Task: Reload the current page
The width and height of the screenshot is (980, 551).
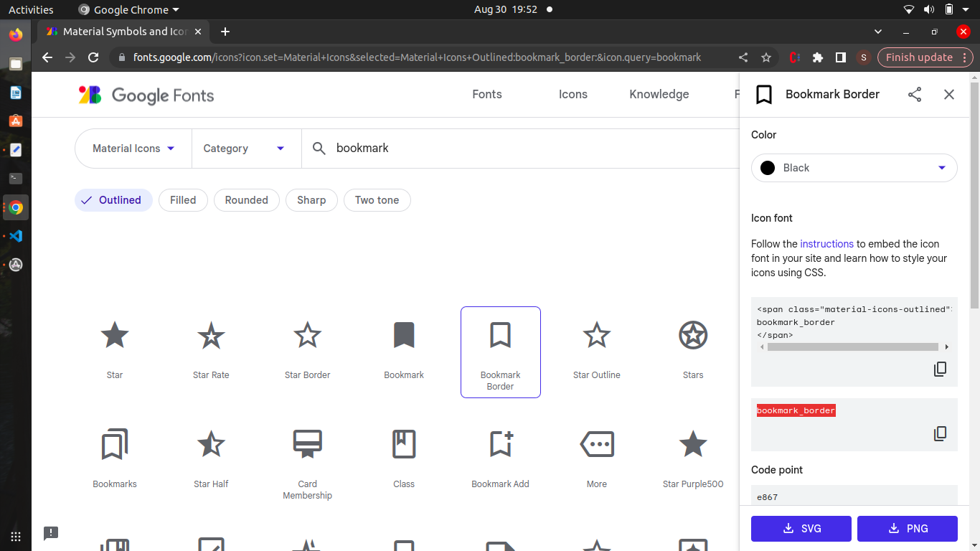Action: (x=93, y=57)
